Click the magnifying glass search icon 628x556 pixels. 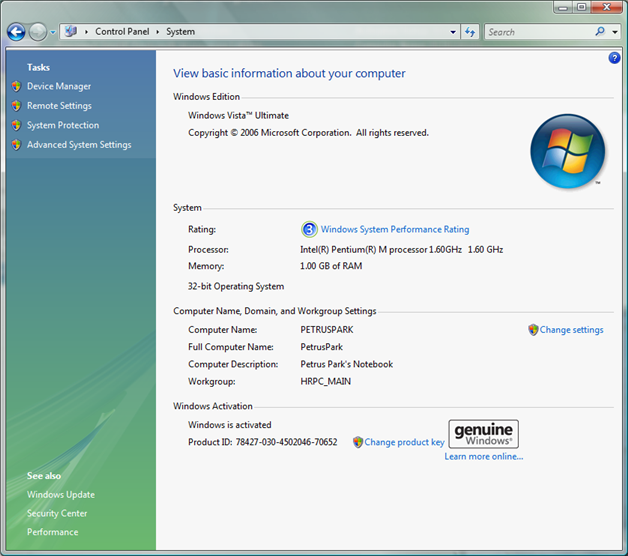(x=600, y=31)
